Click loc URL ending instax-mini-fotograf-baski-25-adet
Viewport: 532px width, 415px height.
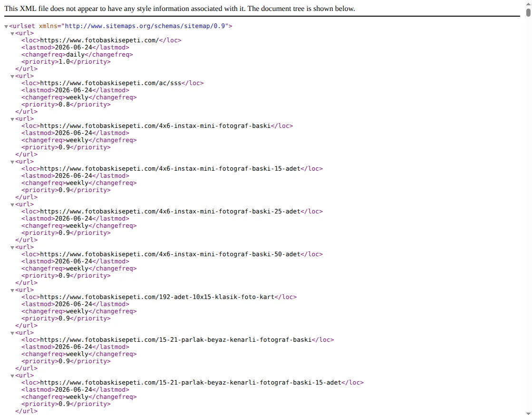[170, 211]
